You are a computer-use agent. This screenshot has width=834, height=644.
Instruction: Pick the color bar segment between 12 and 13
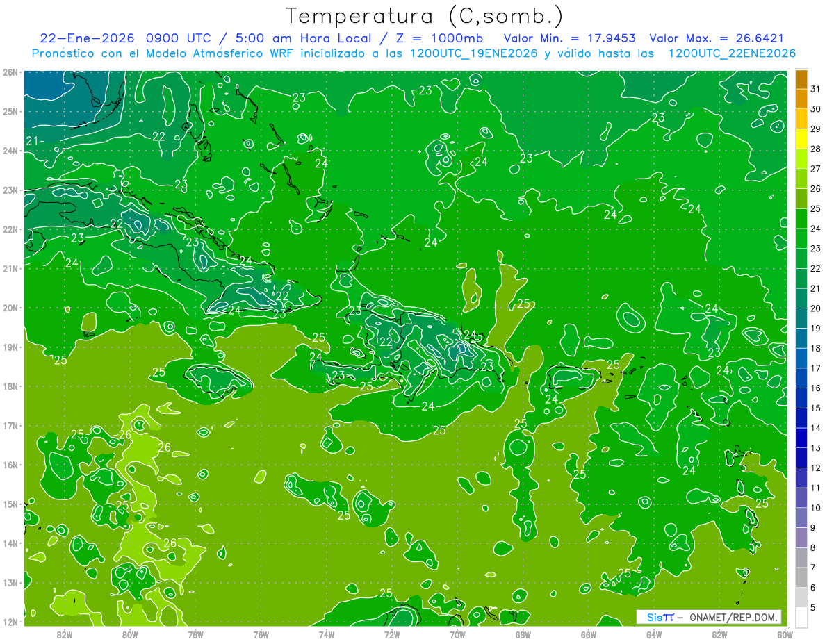point(801,458)
